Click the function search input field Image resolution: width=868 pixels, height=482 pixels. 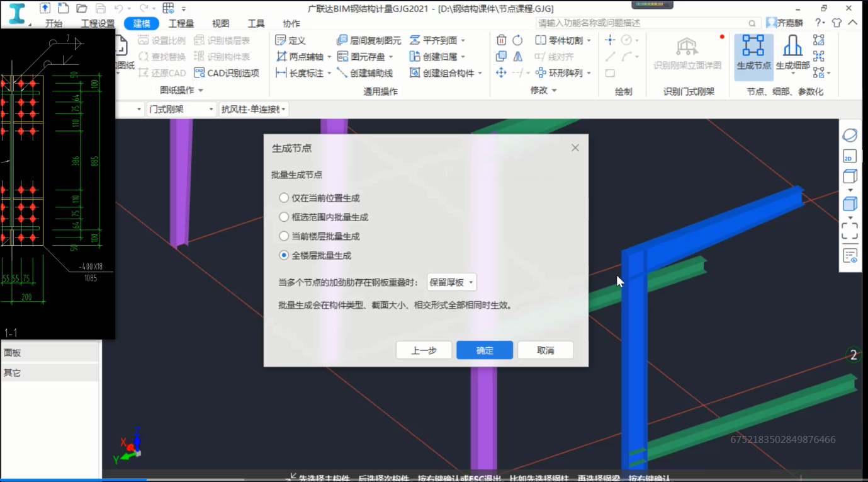point(648,23)
